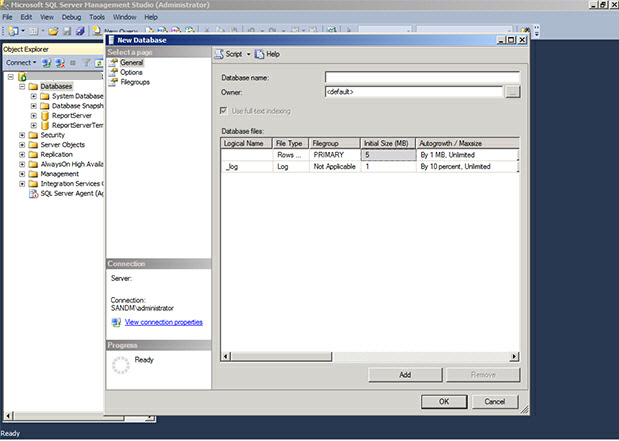The image size is (619, 441).
Task: Click the Logical Name column header
Action: 246,143
